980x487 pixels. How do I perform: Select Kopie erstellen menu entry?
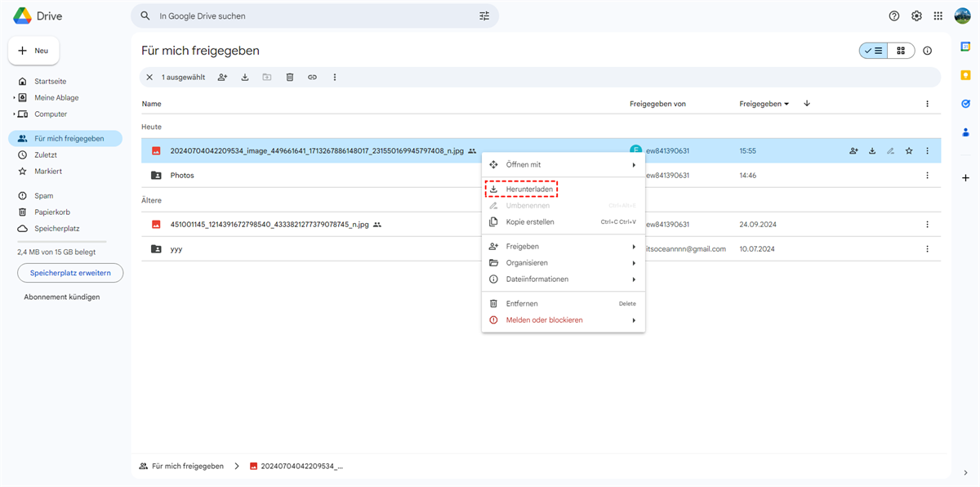point(530,222)
